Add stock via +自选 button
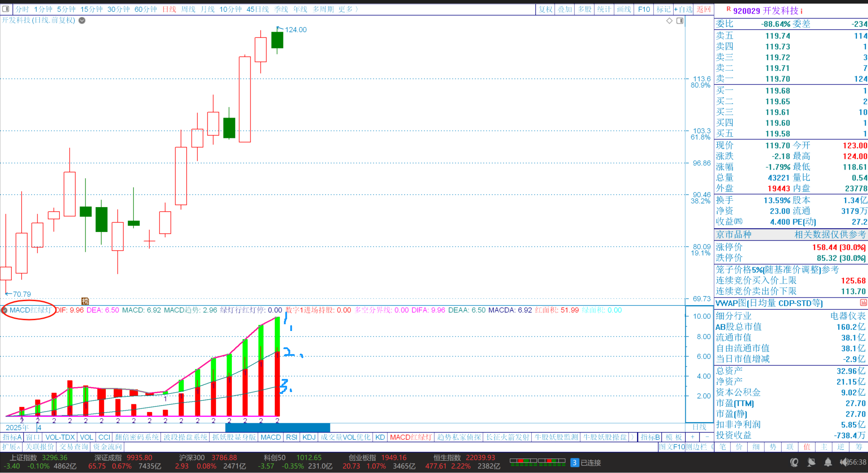Screen dimensions: 868x473 click(683, 9)
